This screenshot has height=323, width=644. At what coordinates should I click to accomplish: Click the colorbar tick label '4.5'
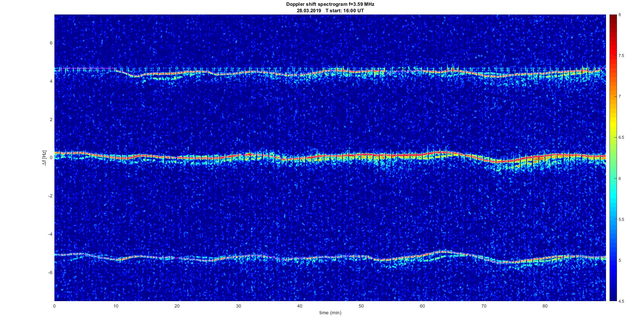pos(621,301)
